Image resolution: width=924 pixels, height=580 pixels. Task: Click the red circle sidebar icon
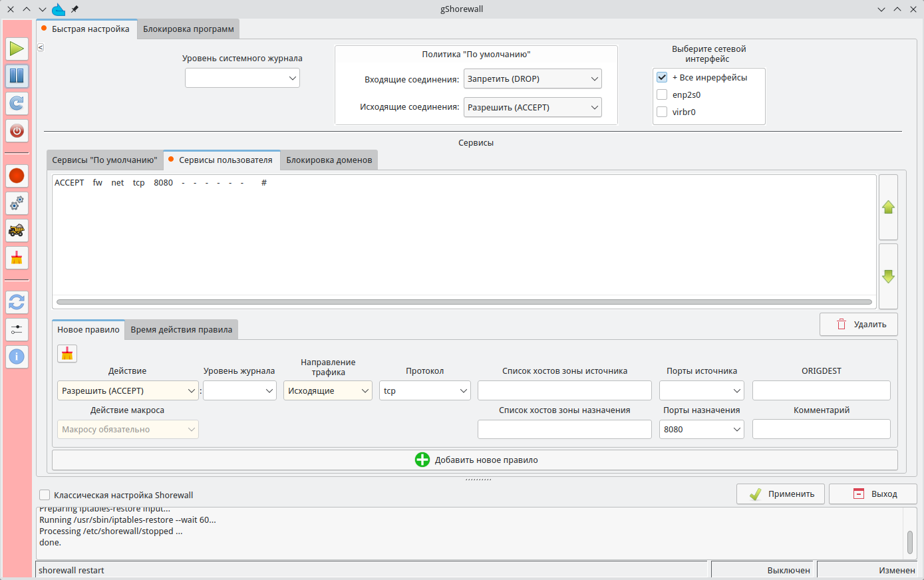click(17, 176)
